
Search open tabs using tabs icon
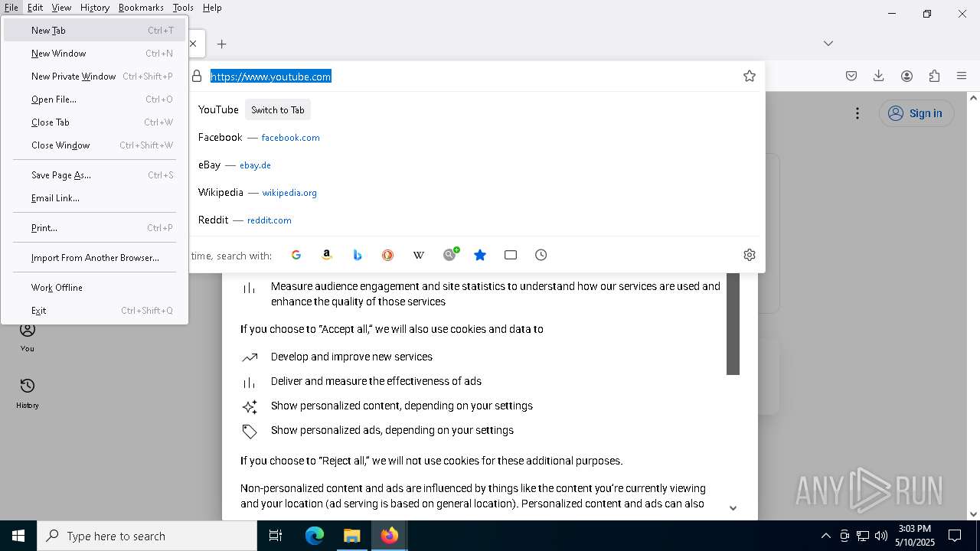click(511, 255)
